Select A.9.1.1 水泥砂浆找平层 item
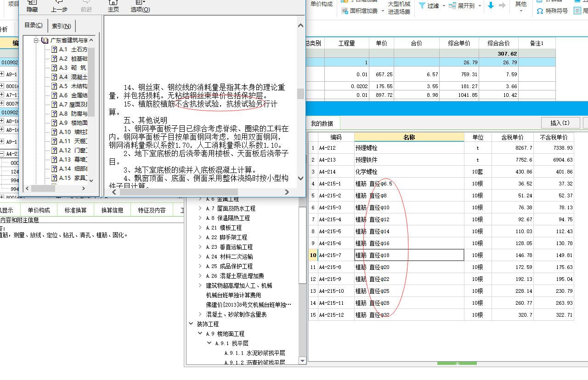 (255, 353)
